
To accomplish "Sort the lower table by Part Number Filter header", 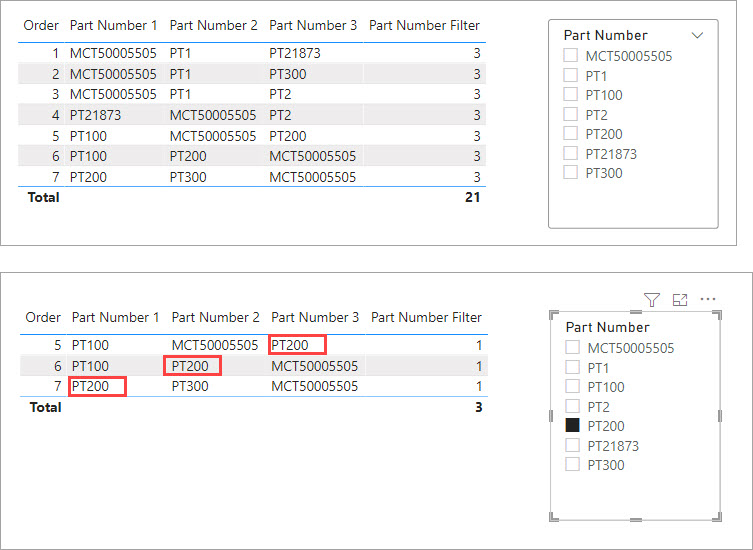I will [x=426, y=318].
